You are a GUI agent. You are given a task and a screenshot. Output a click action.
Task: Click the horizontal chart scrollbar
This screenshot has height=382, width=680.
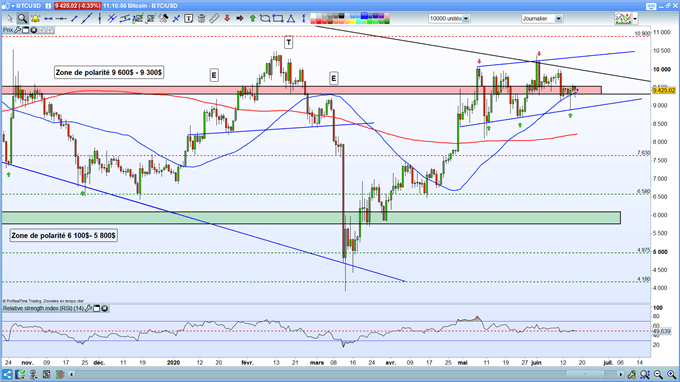pyautogui.click(x=346, y=374)
